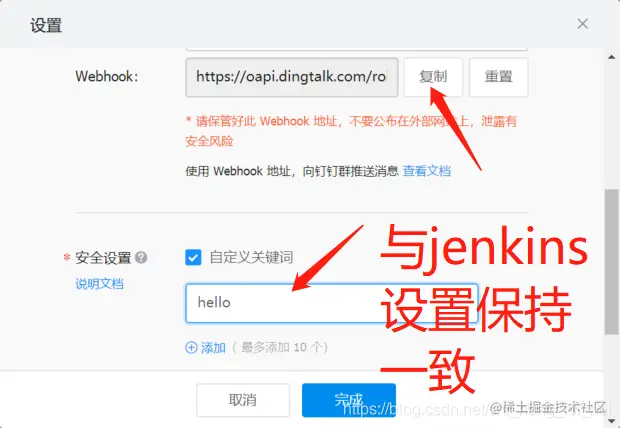Screen dimensions: 620x428
Task: Toggle the 自定义关键词 checkbox
Action: (193, 258)
